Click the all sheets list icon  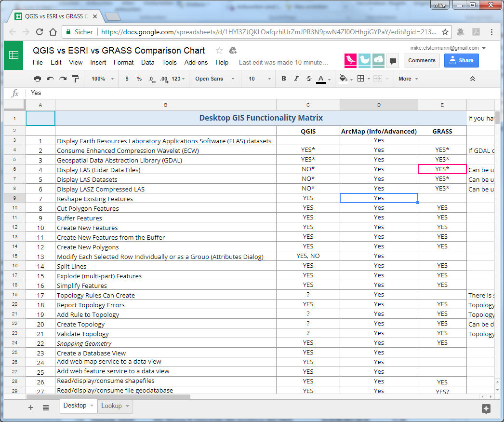coord(46,408)
